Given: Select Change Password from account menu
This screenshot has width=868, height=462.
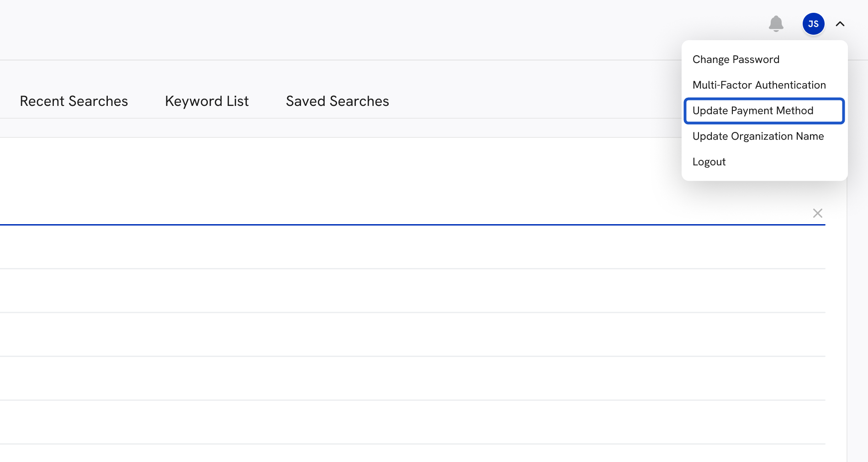Looking at the screenshot, I should pyautogui.click(x=736, y=59).
